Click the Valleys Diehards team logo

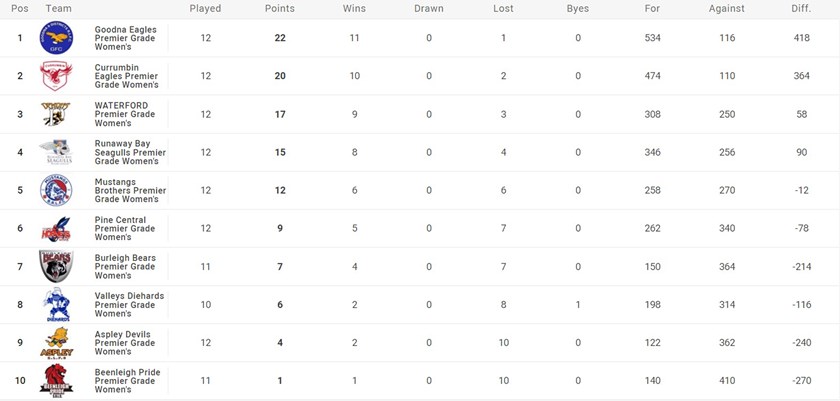pos(56,305)
